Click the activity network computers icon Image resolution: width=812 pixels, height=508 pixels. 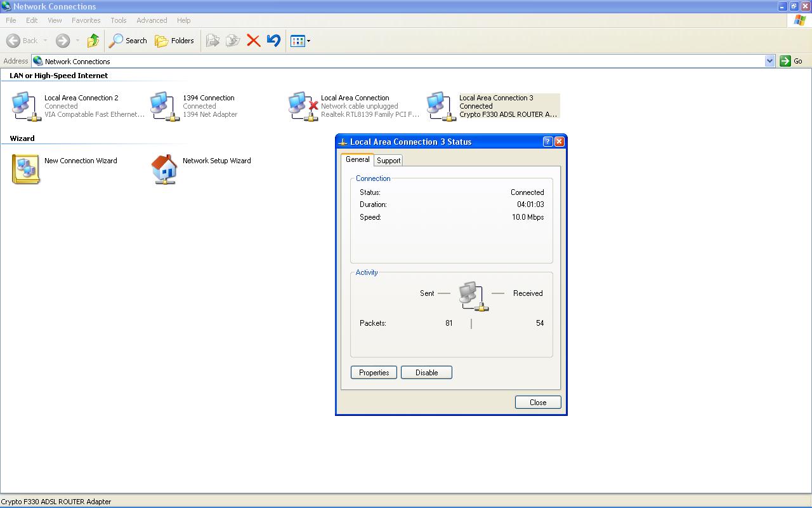point(473,296)
